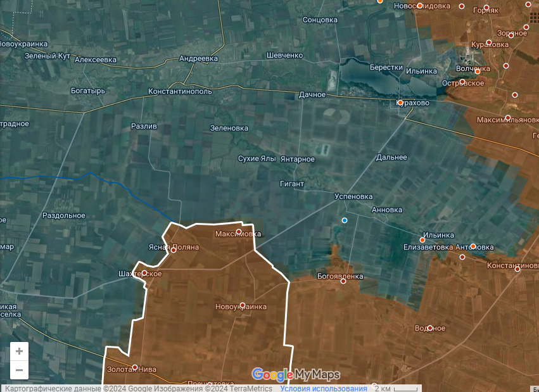Select the blue marker near Успеновка
Image resolution: width=539 pixels, height=392 pixels.
pyautogui.click(x=345, y=220)
